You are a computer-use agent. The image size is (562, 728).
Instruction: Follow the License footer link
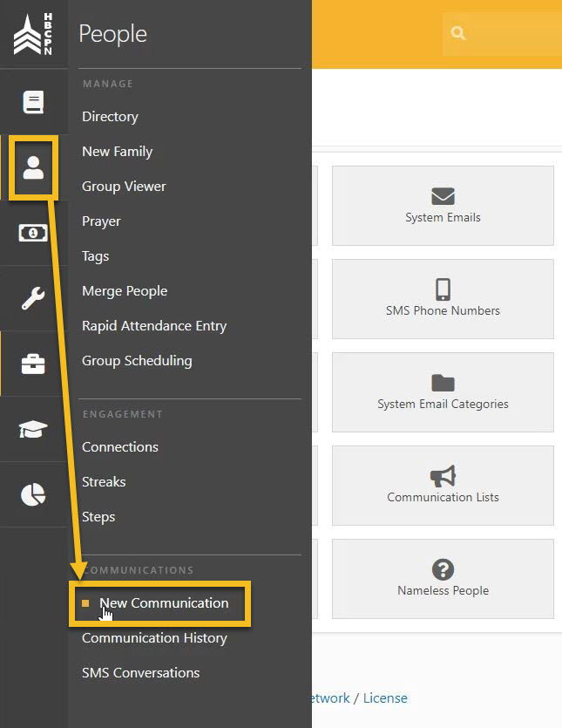pyautogui.click(x=385, y=697)
